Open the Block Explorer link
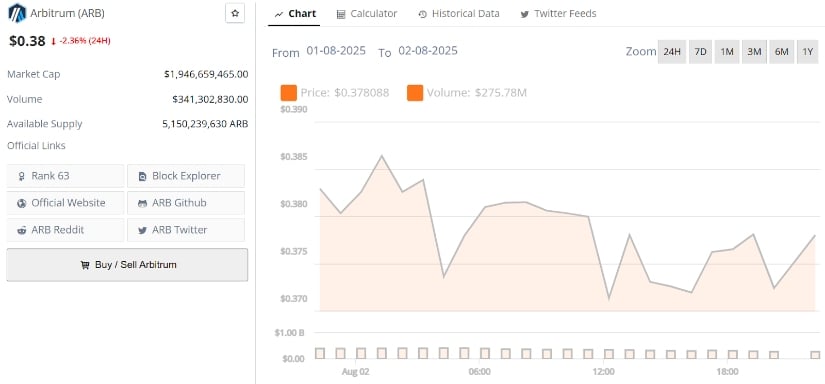 [186, 176]
